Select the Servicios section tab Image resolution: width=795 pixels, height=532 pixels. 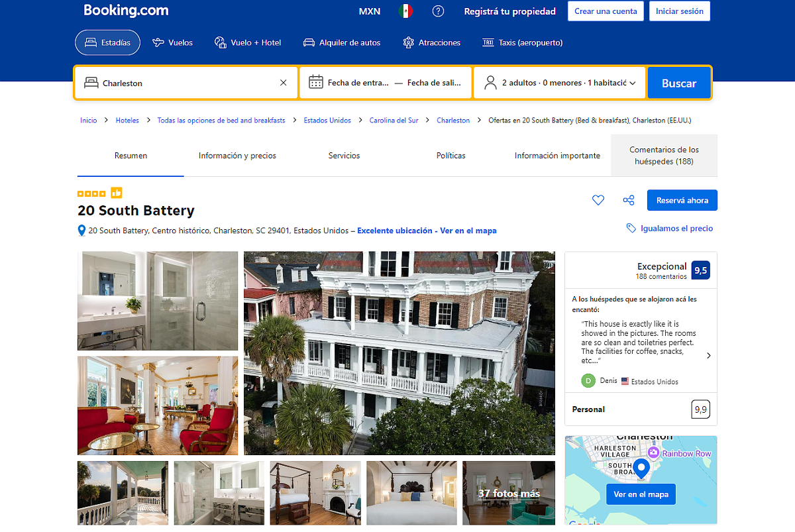344,156
